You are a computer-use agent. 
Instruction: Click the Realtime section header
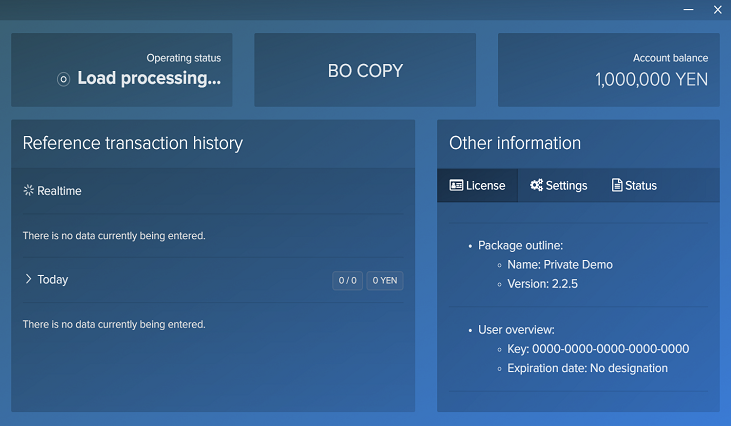point(59,190)
